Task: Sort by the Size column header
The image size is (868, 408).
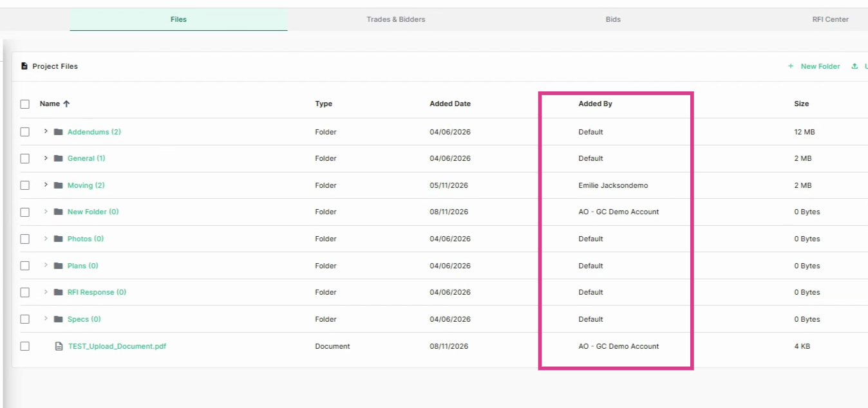Action: 801,104
